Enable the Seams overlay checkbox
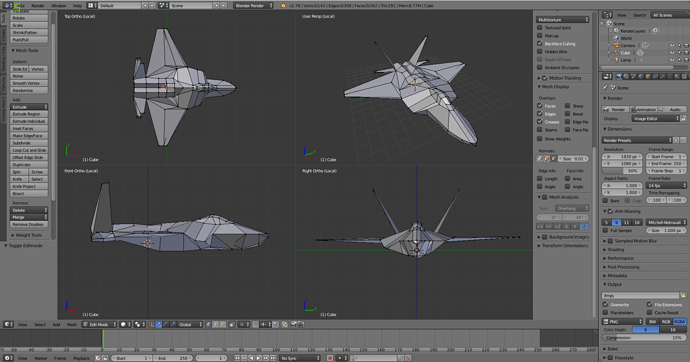690x362 pixels. [540, 130]
